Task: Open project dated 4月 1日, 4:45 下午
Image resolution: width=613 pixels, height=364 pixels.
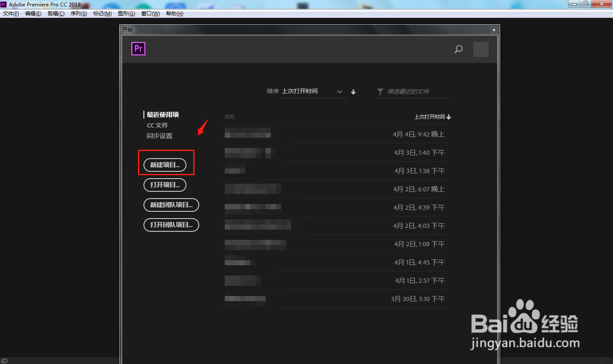Action: pyautogui.click(x=335, y=262)
